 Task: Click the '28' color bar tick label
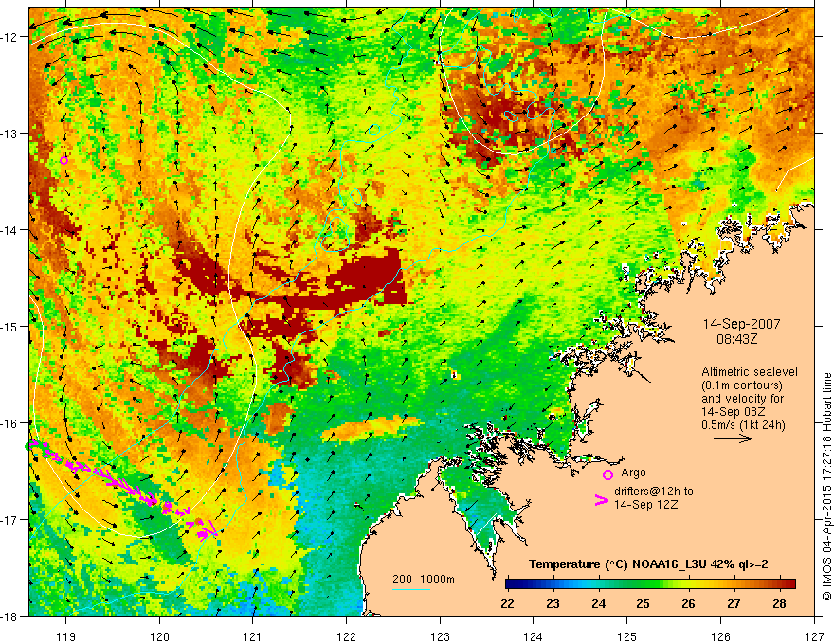point(779,603)
